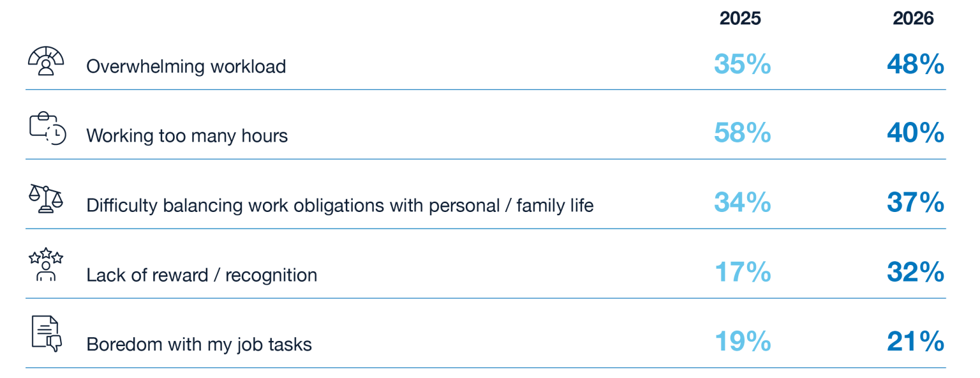Screen dimensions: 980x378
Task: Click the 32% recognition value for 2026
Action: 915,273
